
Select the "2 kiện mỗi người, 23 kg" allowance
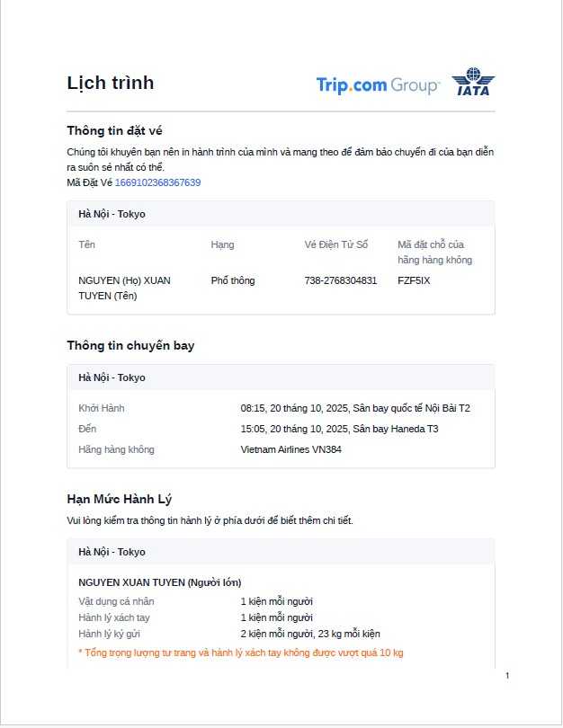point(310,634)
